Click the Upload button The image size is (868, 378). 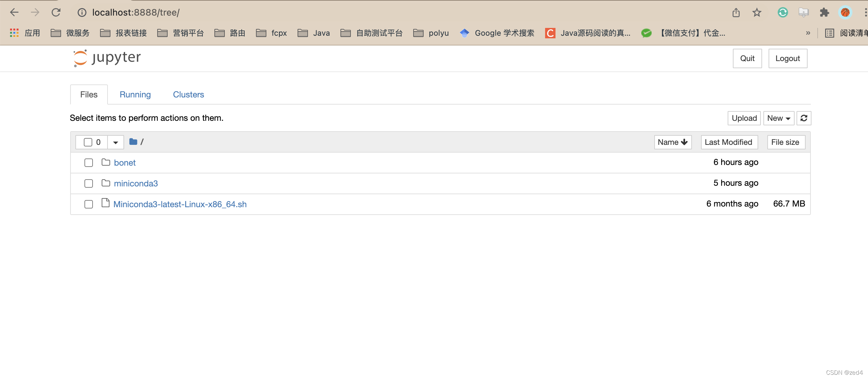[x=744, y=118]
